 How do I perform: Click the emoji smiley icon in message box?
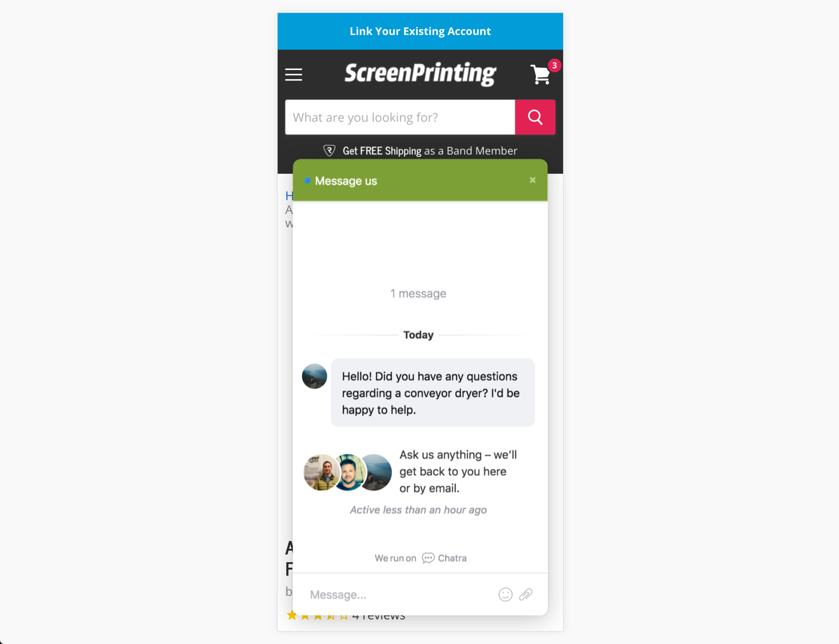pos(506,595)
